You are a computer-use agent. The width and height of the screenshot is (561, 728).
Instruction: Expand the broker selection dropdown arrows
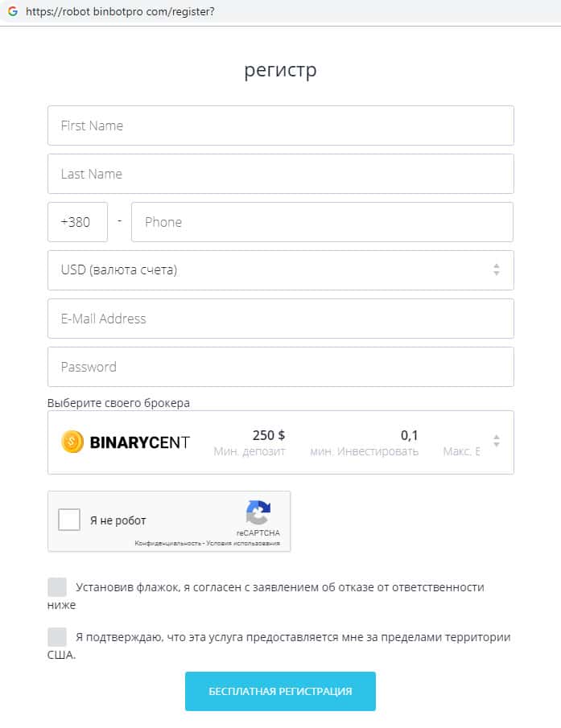pyautogui.click(x=497, y=442)
